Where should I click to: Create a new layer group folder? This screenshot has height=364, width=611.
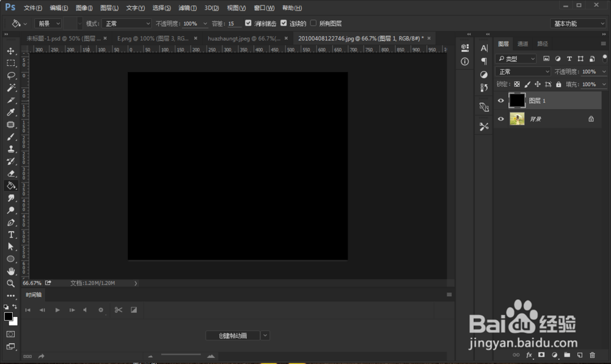(x=567, y=355)
